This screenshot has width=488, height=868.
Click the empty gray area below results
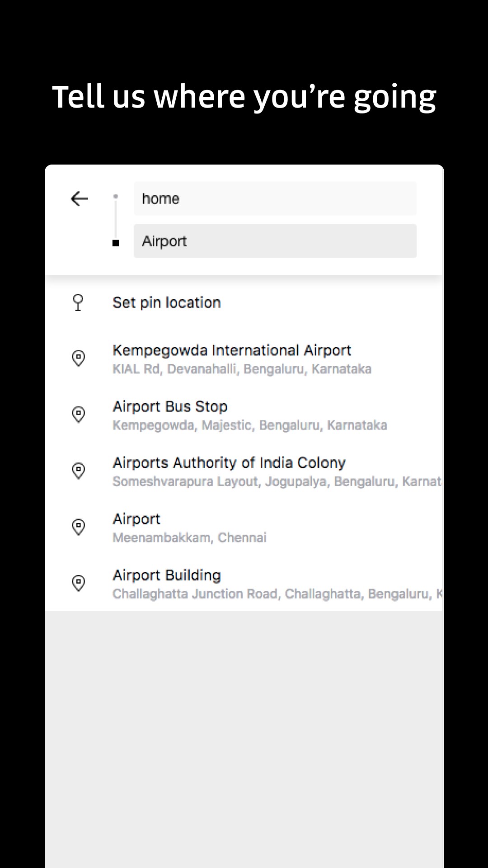(x=244, y=737)
